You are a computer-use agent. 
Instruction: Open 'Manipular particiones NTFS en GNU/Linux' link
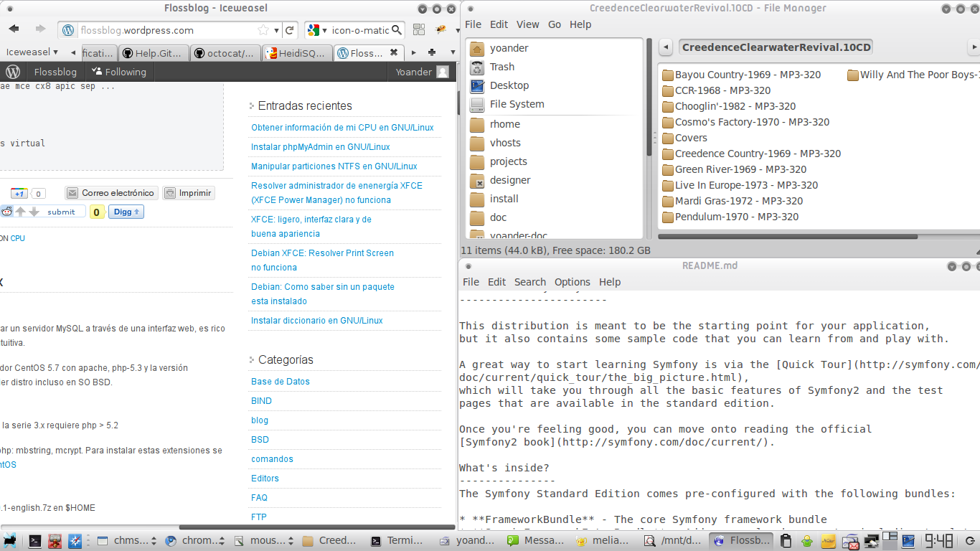(334, 166)
